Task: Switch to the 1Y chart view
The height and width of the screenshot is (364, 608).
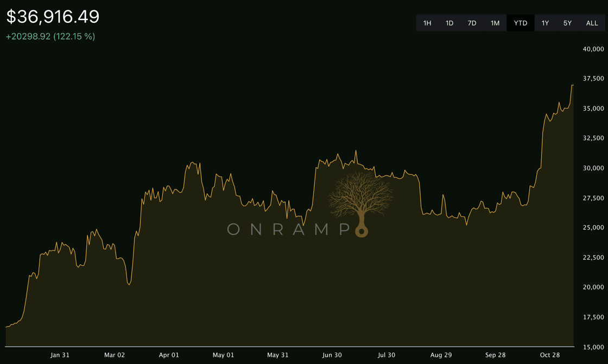Action: [x=545, y=23]
